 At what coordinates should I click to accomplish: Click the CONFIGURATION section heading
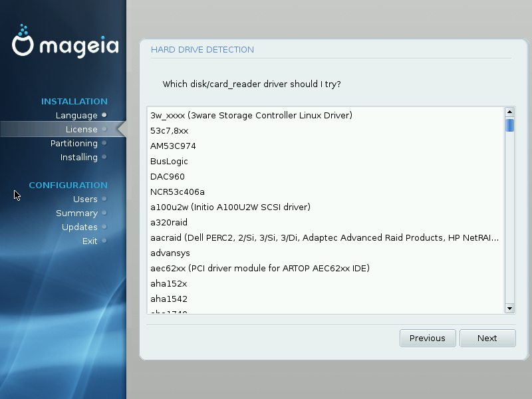tap(68, 186)
